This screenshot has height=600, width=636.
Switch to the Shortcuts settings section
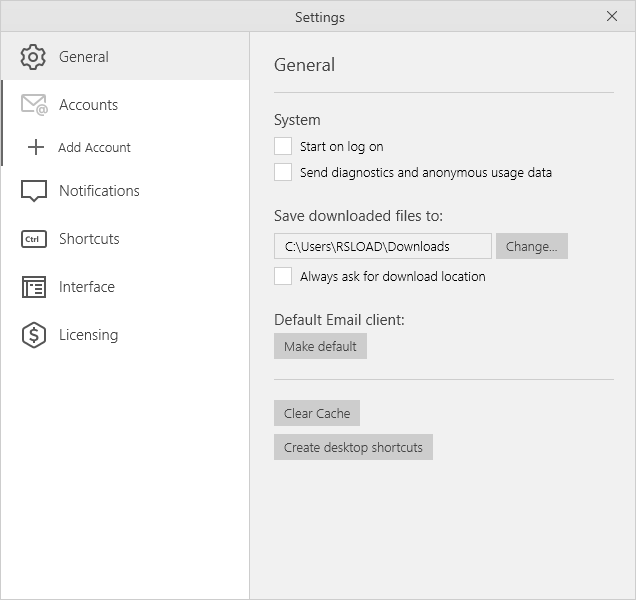[89, 239]
